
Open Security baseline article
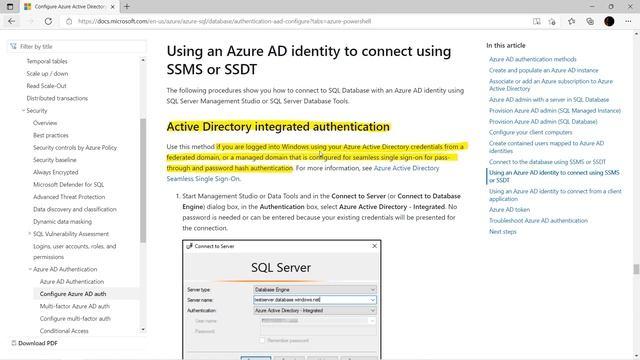point(55,160)
